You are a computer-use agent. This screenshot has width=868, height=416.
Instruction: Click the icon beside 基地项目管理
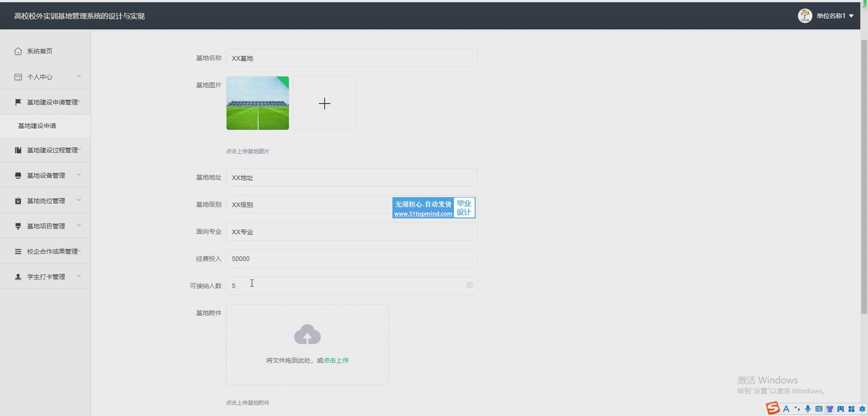coord(18,226)
